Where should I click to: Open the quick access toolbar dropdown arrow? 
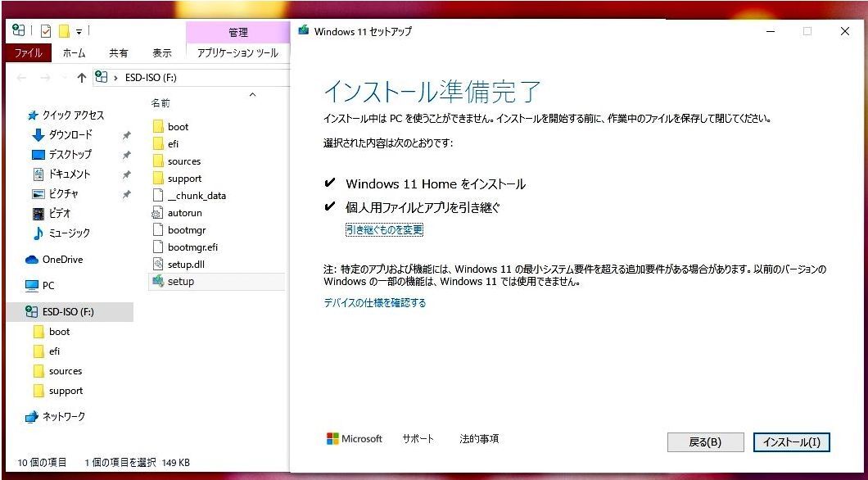pyautogui.click(x=79, y=32)
